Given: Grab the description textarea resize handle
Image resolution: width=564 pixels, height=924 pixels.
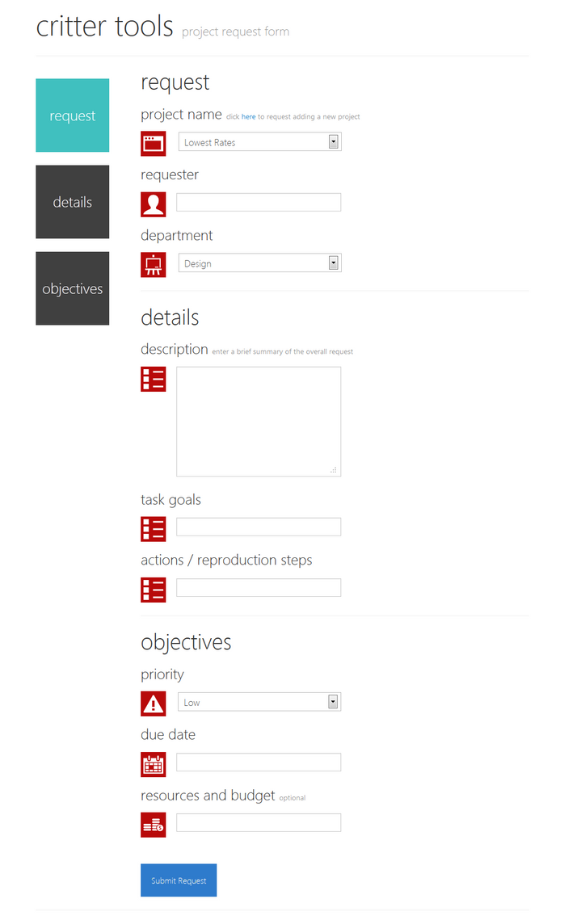Looking at the screenshot, I should click(x=334, y=469).
